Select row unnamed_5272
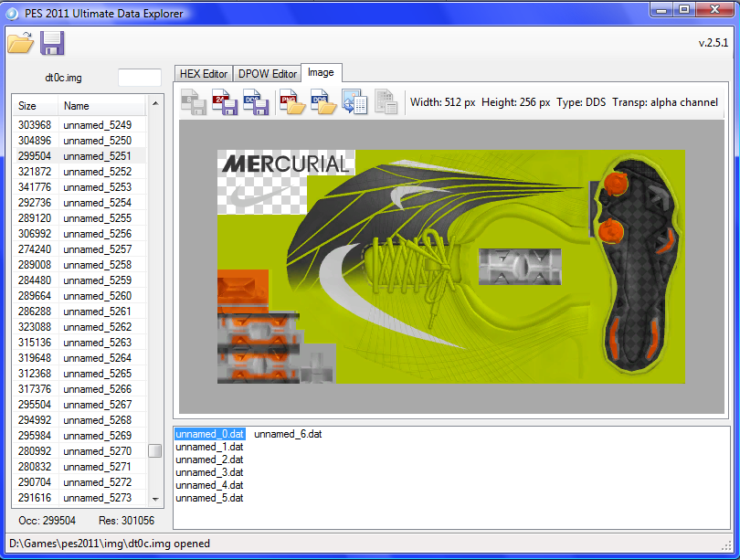This screenshot has height=560, width=740. 79,482
